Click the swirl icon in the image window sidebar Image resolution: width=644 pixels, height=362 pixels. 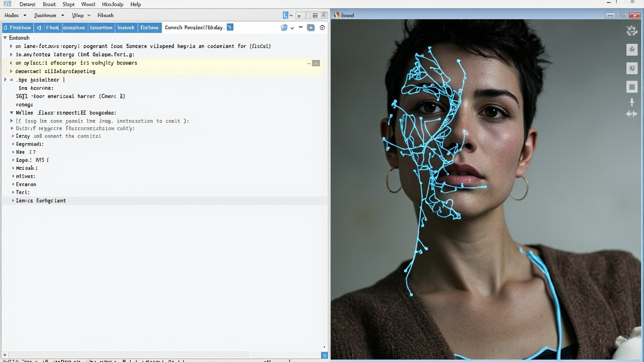[x=631, y=68]
